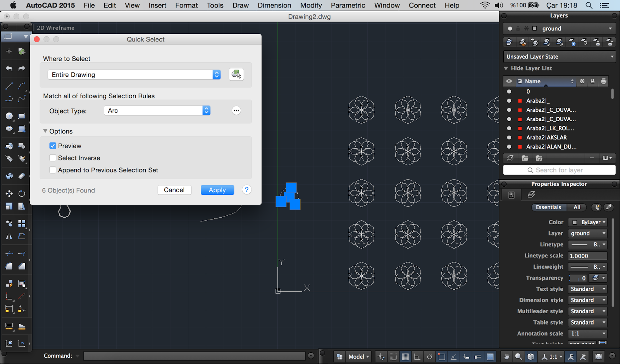Open the Entire Drawing dropdown
The width and height of the screenshot is (620, 364).
tap(134, 75)
